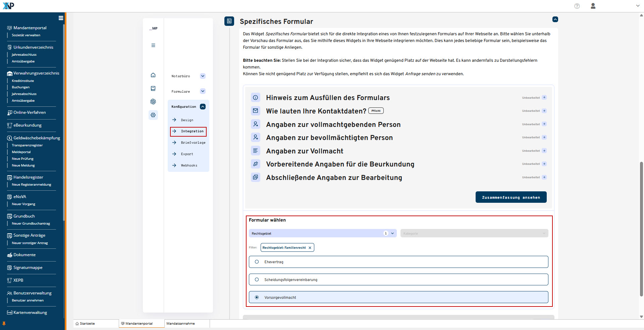This screenshot has width=644, height=330.
Task: Click the Dokumente sidebar icon
Action: (x=10, y=255)
